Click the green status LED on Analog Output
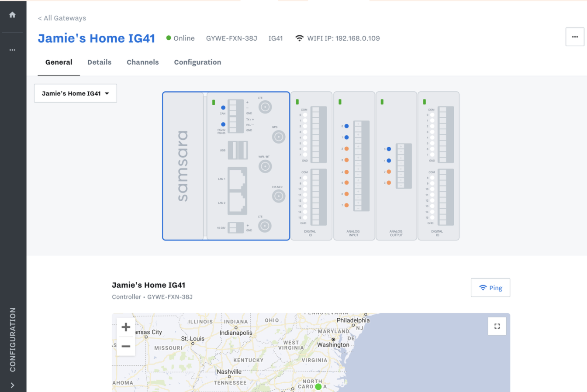This screenshot has width=587, height=392. (382, 102)
